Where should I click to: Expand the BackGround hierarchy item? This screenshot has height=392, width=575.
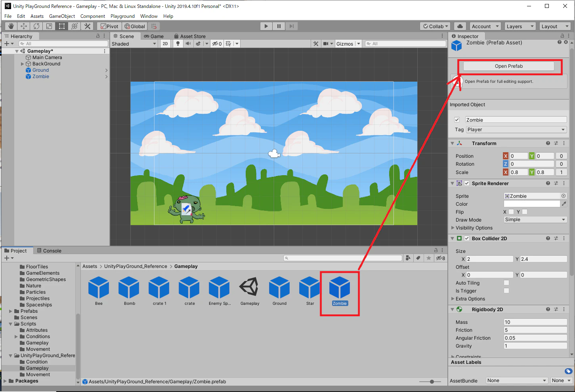tap(22, 64)
